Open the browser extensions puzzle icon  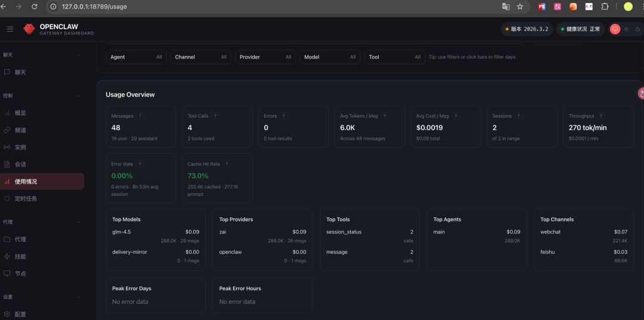(x=605, y=7)
